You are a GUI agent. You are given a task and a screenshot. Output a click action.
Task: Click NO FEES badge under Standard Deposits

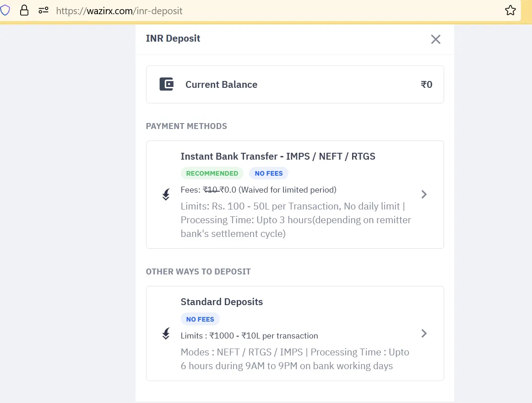tap(200, 319)
